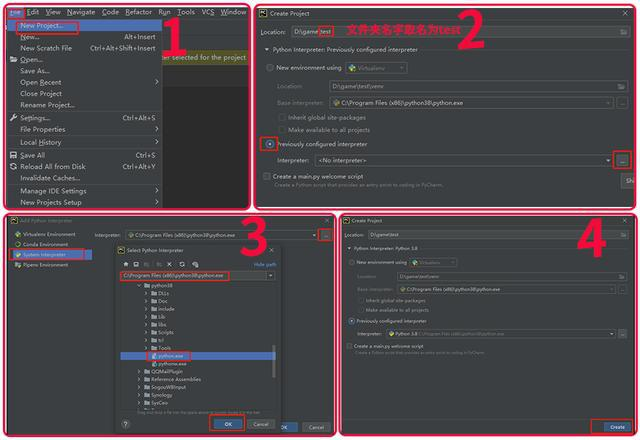Select New environment using radio in upper dialog
The height and width of the screenshot is (440, 640).
click(270, 68)
